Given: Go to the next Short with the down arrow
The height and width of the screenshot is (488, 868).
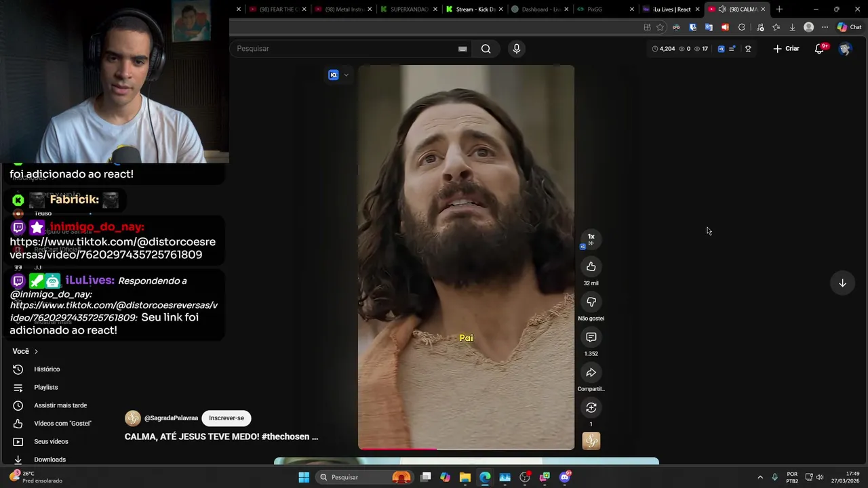Looking at the screenshot, I should (842, 283).
